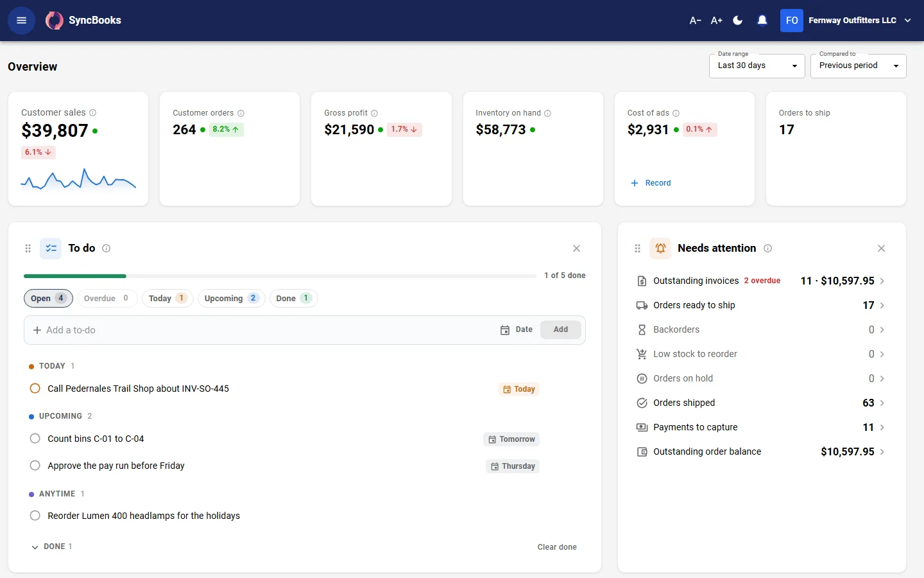This screenshot has height=578, width=924.
Task: Click the Customer sales sparkline chart
Action: tap(78, 179)
